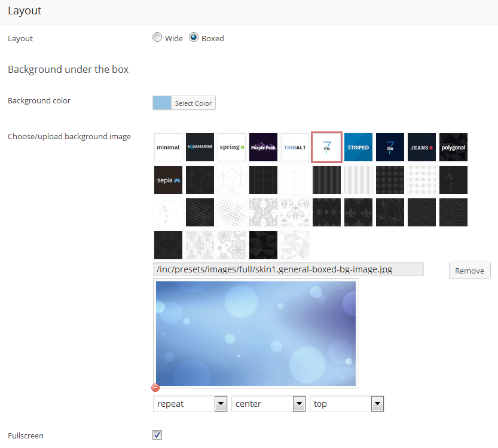Click the background image path field
This screenshot has height=448, width=498.
(x=288, y=269)
